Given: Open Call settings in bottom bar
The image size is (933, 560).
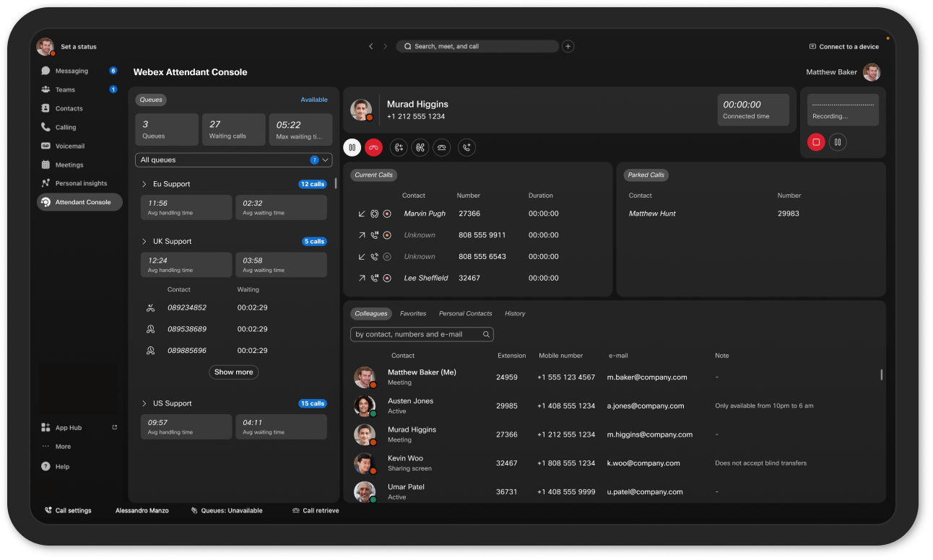Looking at the screenshot, I should coord(69,510).
